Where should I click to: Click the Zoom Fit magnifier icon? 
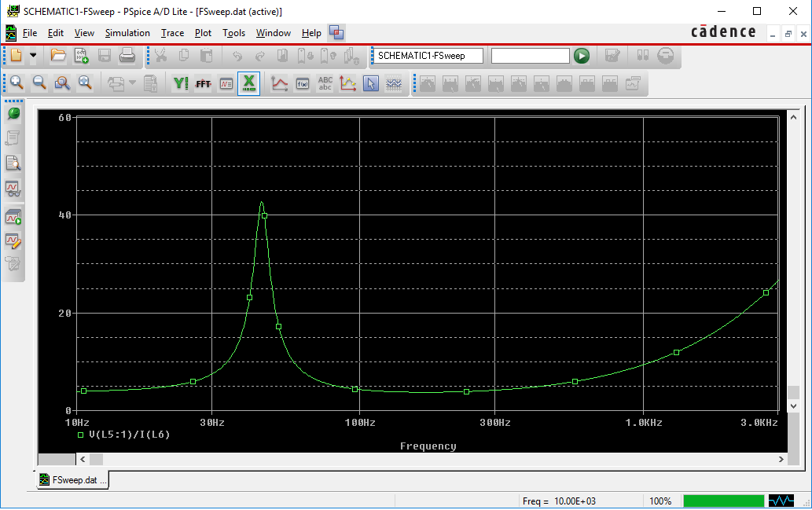[x=85, y=83]
